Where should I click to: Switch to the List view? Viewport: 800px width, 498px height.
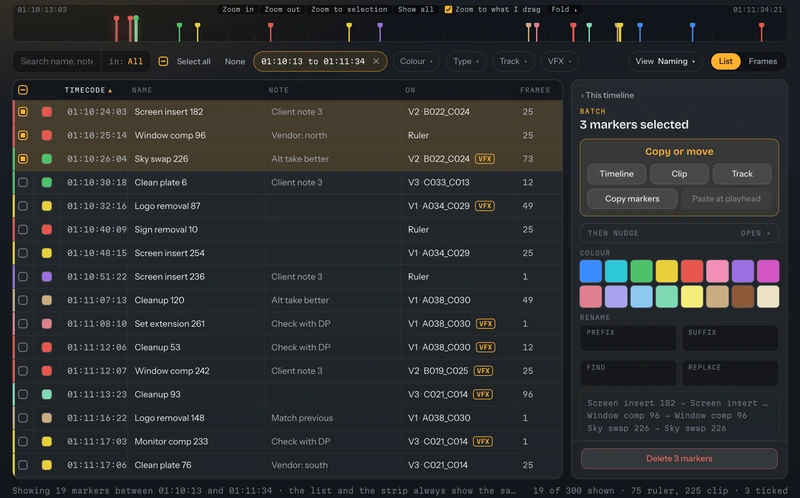coord(726,61)
